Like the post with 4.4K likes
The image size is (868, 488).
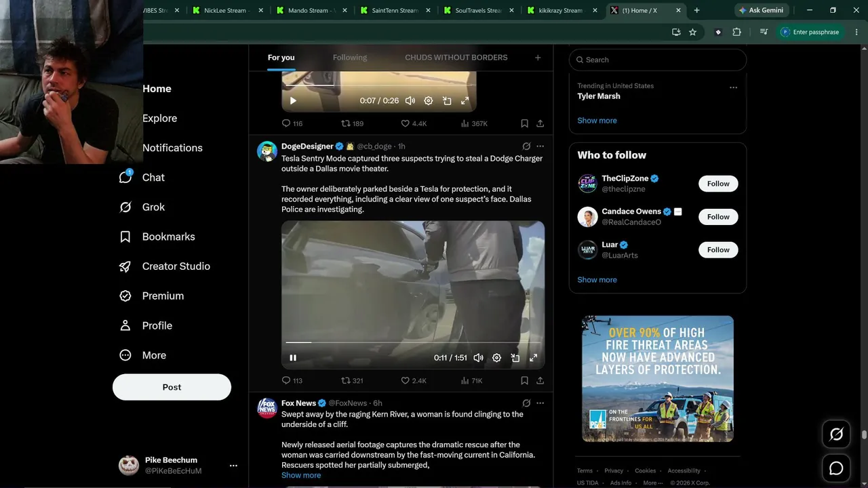click(x=414, y=123)
